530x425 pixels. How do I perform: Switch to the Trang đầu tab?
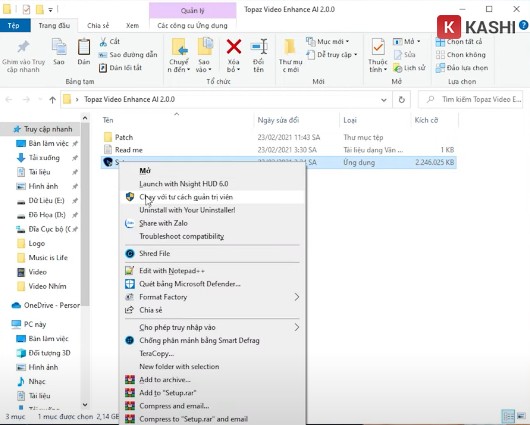click(54, 26)
